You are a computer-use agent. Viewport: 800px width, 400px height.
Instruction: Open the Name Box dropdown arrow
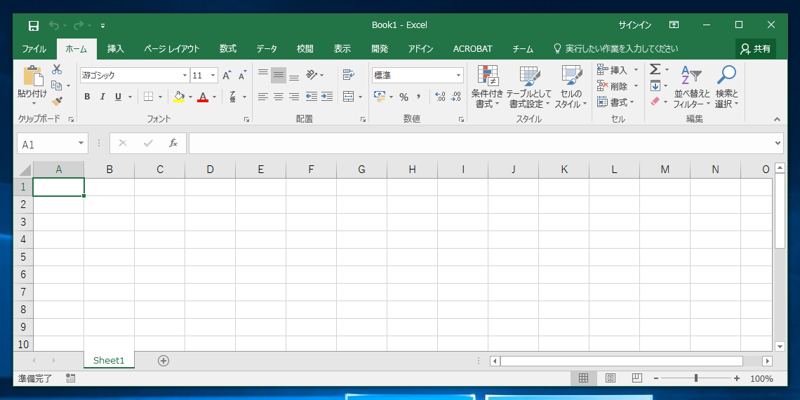click(x=81, y=143)
